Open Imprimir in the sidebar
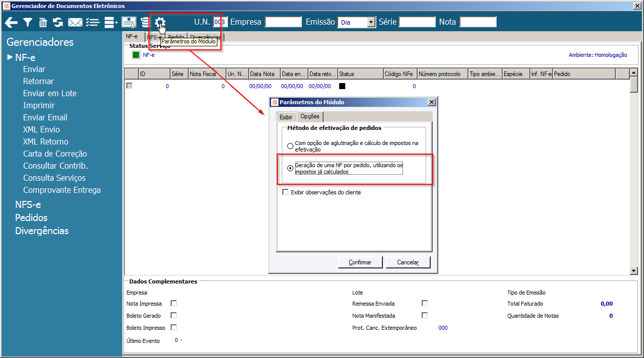Screen dimensions: 644x358 [39, 105]
